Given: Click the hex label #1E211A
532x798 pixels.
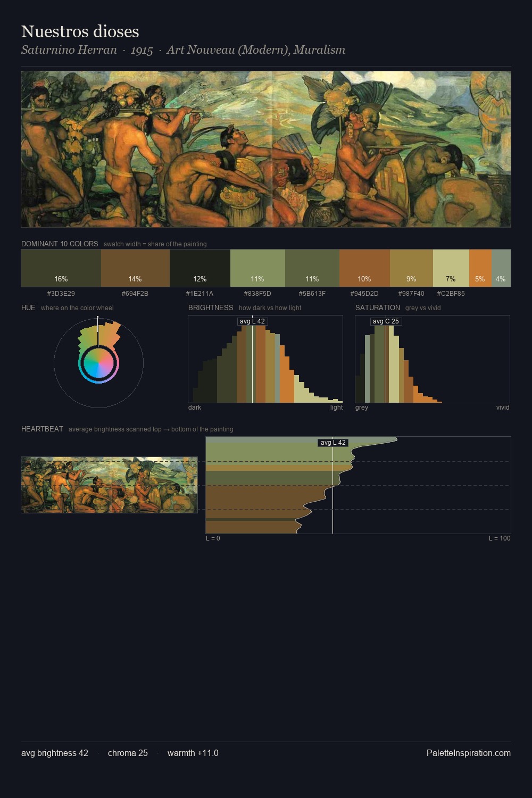Looking at the screenshot, I should coord(199,294).
